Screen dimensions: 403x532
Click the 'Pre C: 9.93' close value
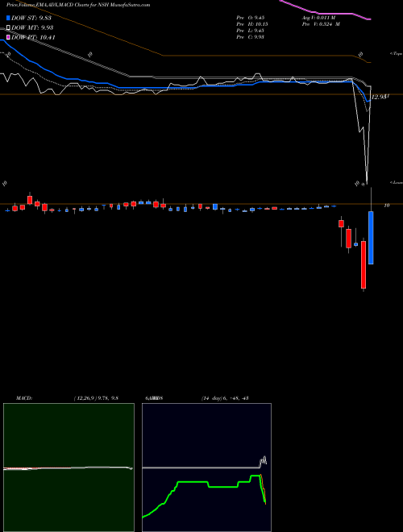pos(251,37)
